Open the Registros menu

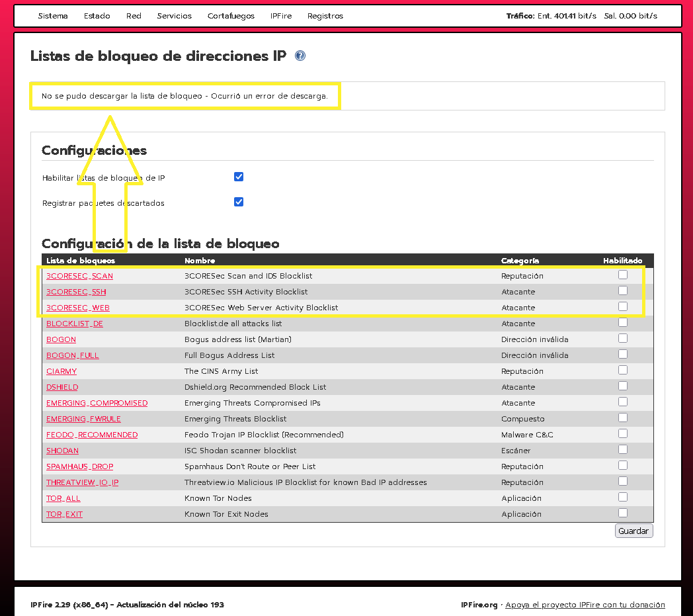click(325, 16)
